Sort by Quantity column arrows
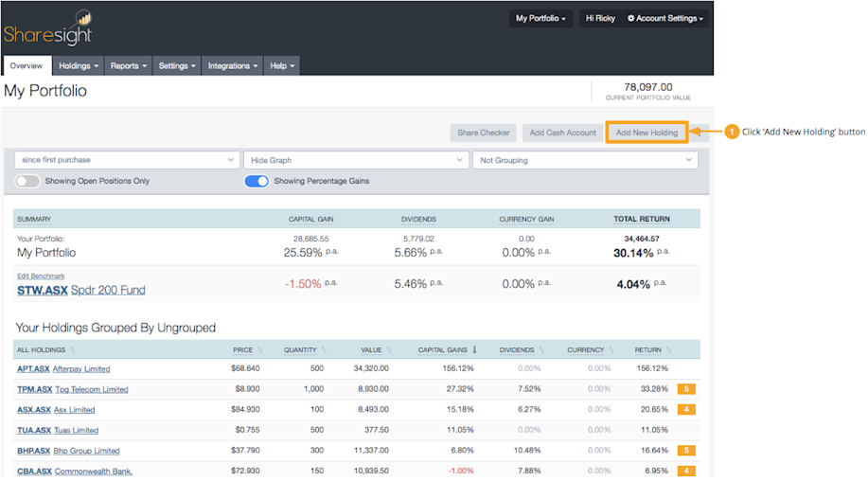868x481 pixels. coord(324,349)
